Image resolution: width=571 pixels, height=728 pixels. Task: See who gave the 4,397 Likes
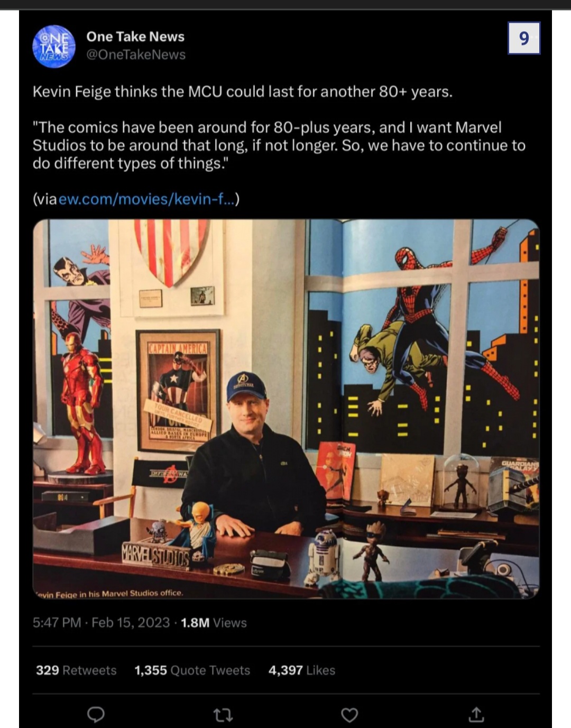click(x=301, y=670)
